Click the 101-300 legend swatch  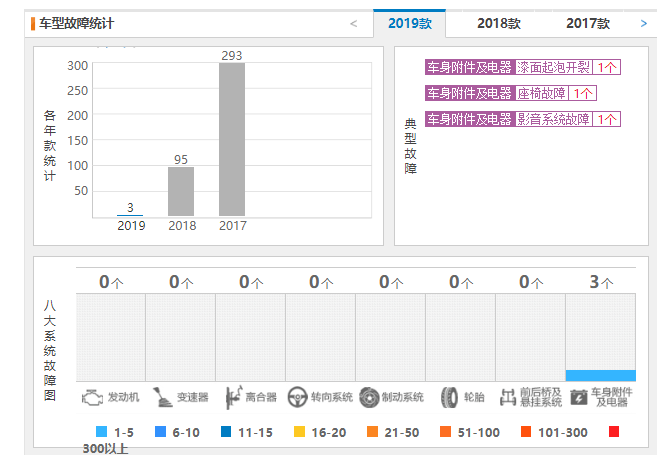(526, 432)
